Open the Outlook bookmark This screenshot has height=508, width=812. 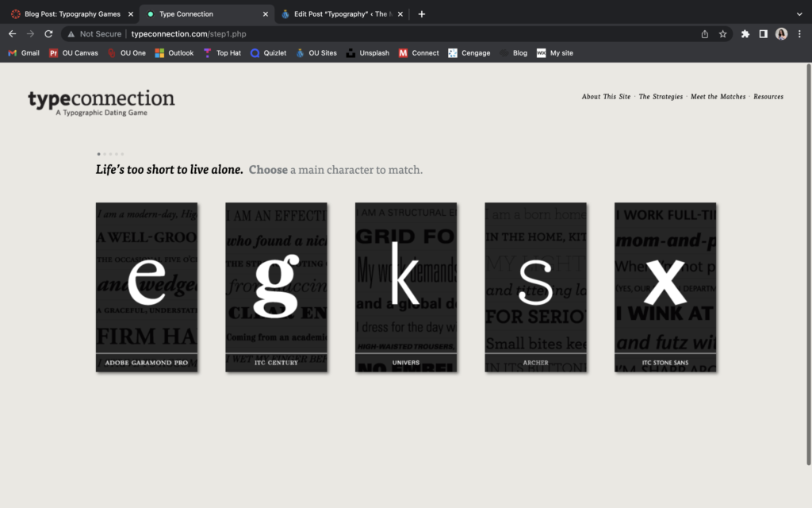tap(174, 53)
